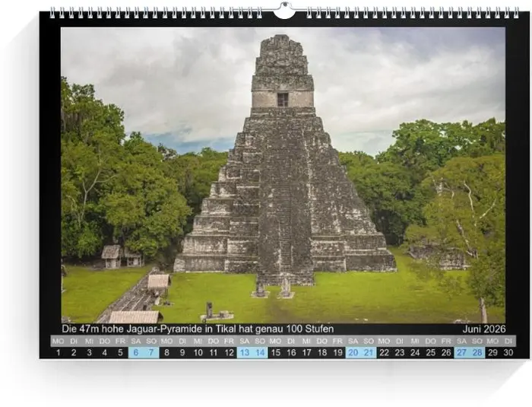
Task: Click the temple doorway atop the pyramid
Action: coord(283,99)
